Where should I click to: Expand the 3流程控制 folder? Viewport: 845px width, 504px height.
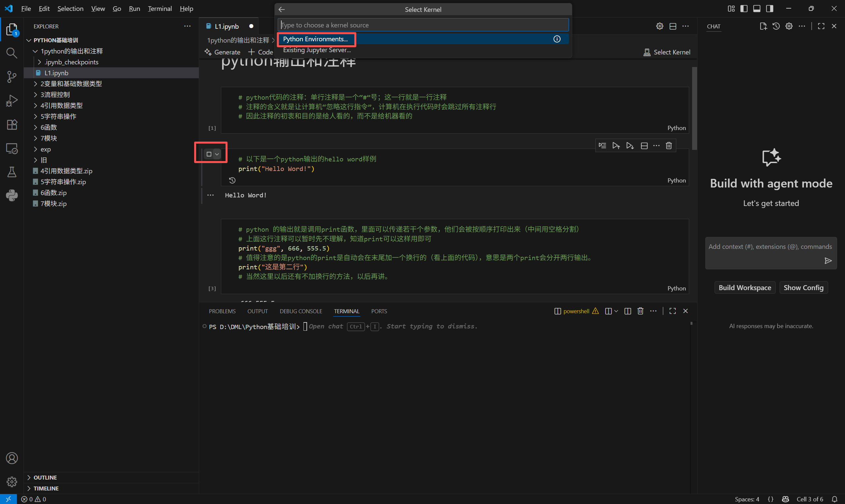click(55, 95)
